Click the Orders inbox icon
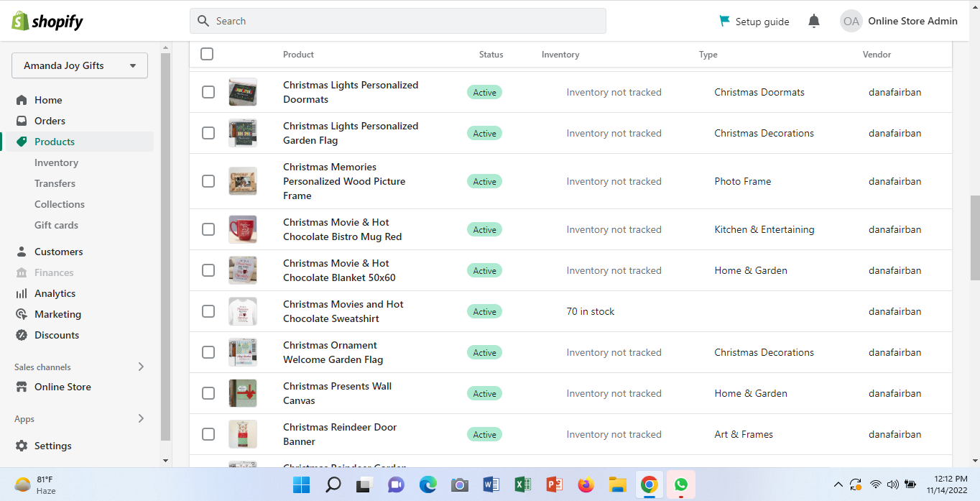Viewport: 980px width, 501px height. click(22, 121)
